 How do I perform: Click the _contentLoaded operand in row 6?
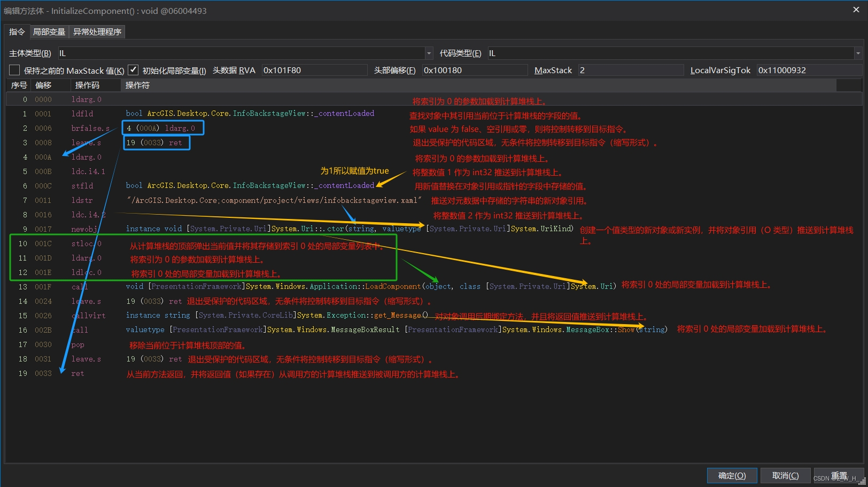(250, 185)
